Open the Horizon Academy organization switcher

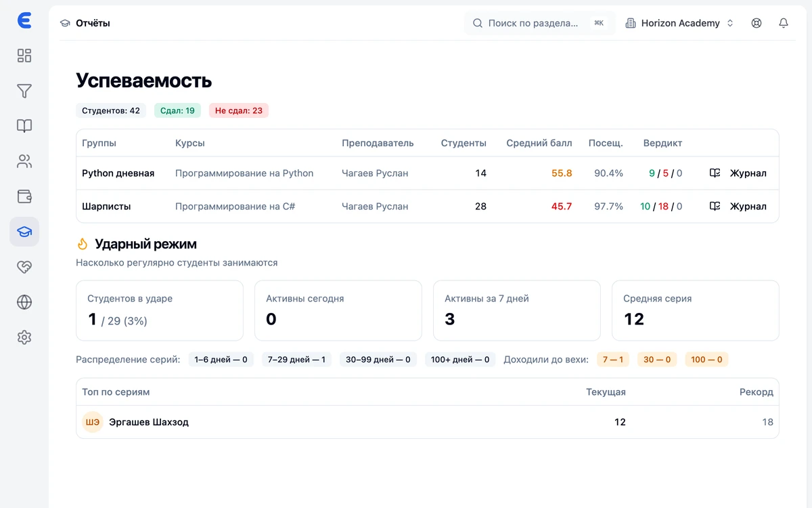pyautogui.click(x=679, y=23)
